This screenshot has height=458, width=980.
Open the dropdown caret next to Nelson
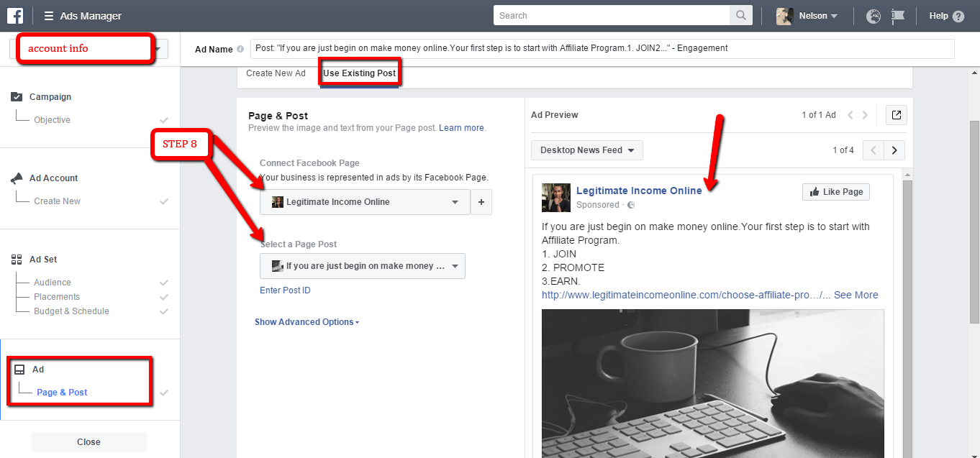tap(834, 16)
